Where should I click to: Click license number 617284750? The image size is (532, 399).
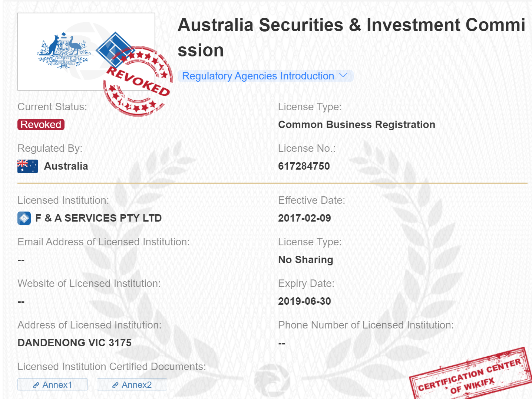[304, 166]
